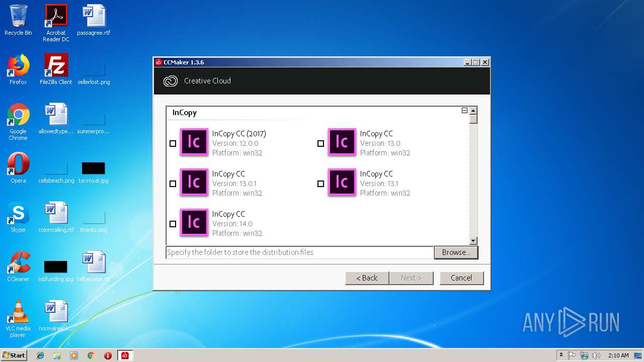Select the normalresol document on desktop
Viewport: 644px width, 362px height.
tap(56, 316)
